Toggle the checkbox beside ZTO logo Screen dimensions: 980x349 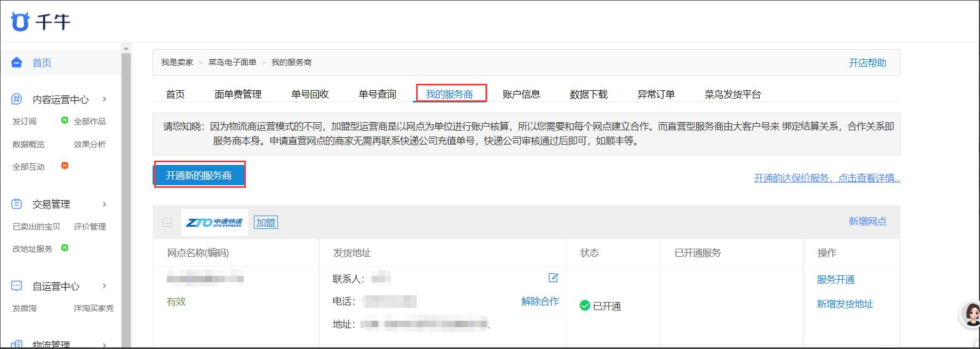tap(167, 223)
